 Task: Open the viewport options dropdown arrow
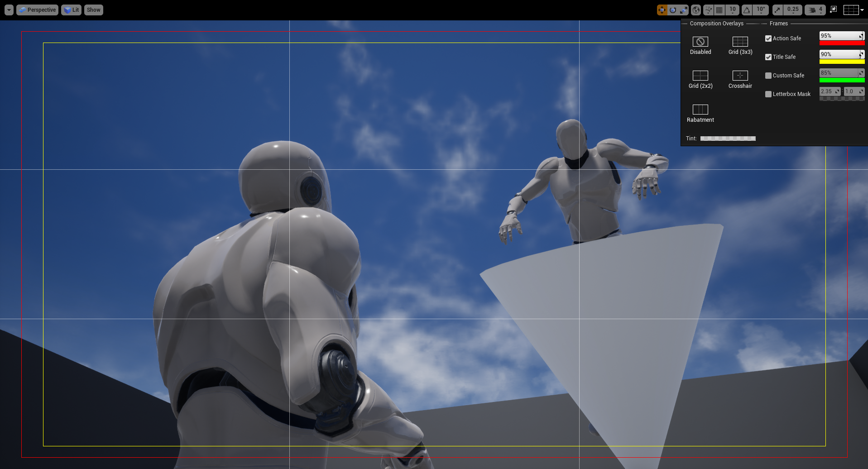pos(9,10)
